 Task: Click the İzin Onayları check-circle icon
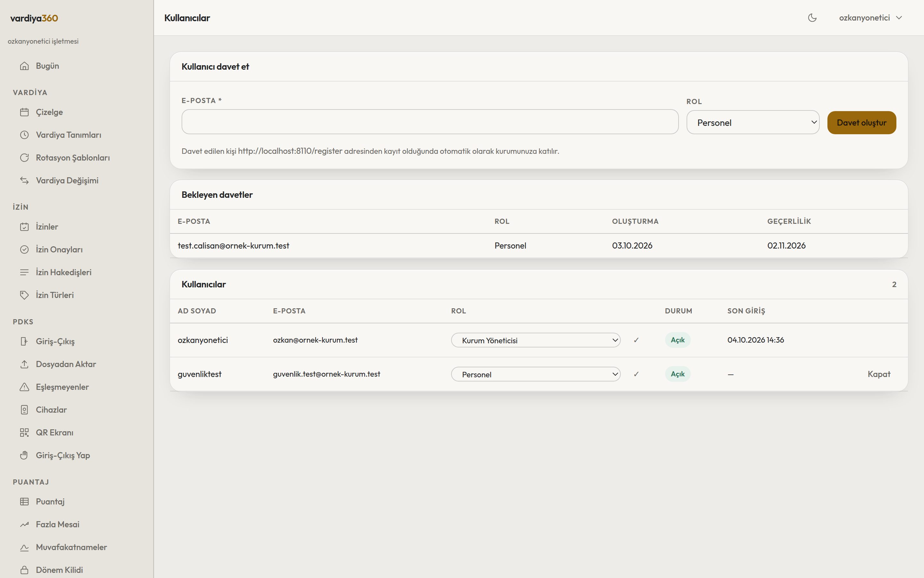24,250
